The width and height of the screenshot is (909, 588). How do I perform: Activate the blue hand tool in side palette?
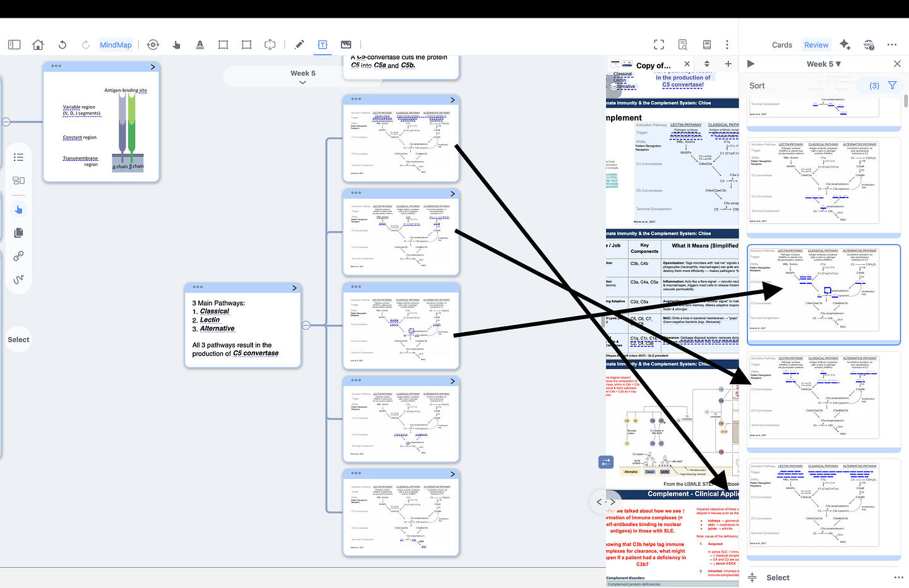[18, 209]
